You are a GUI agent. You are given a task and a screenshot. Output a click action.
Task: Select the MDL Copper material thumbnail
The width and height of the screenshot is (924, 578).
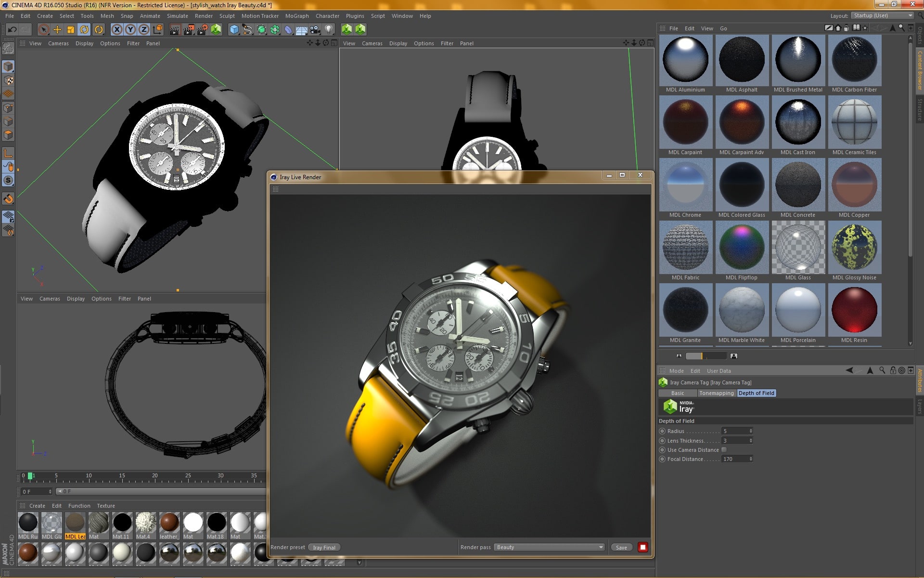[x=854, y=185]
